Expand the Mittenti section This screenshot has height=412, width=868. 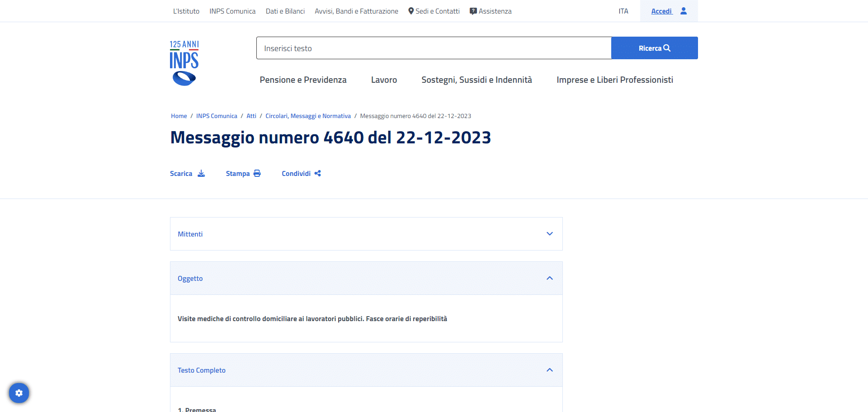coord(550,234)
